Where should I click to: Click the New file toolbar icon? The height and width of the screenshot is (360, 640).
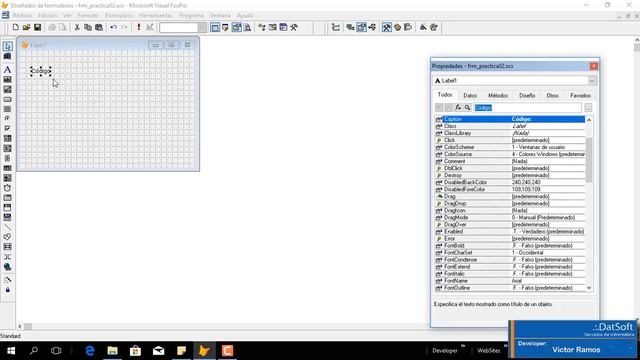point(16,27)
